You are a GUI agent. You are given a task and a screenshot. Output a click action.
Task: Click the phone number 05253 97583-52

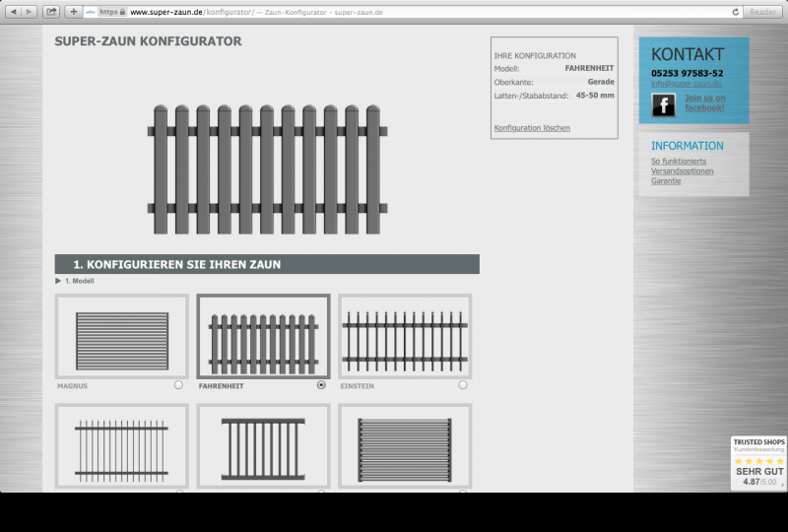pyautogui.click(x=687, y=73)
